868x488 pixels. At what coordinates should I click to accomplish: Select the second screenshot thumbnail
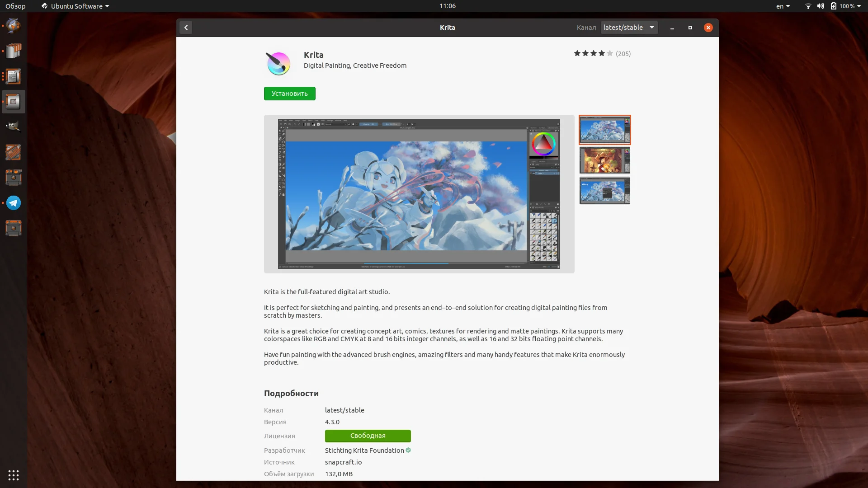click(x=604, y=160)
